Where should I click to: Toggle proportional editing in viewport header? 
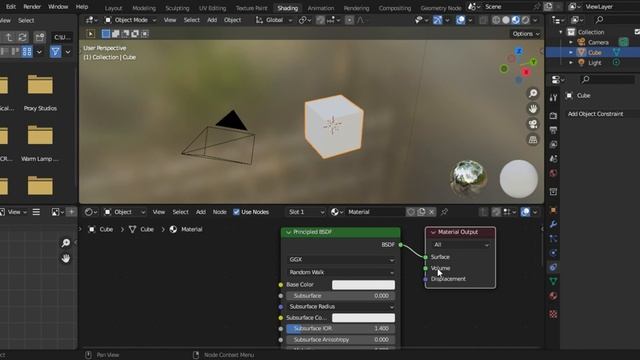(349, 20)
